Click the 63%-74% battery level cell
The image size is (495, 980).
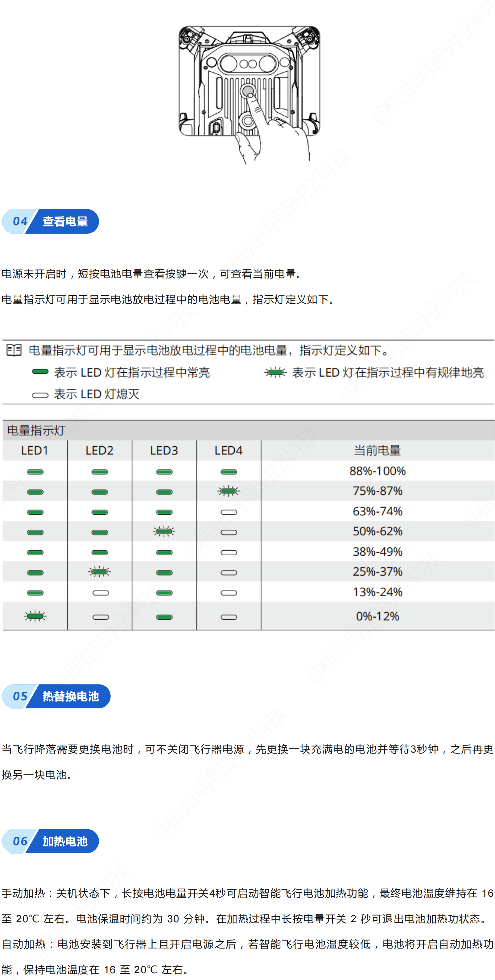click(377, 511)
